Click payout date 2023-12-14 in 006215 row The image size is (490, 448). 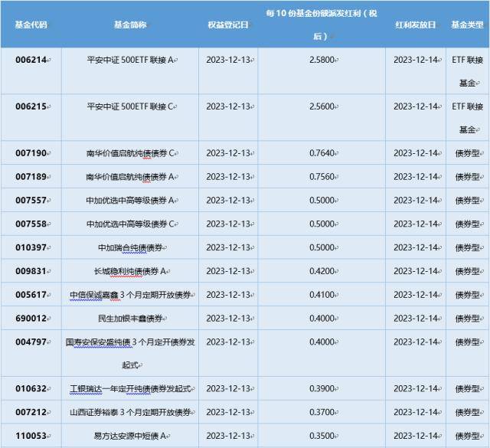pyautogui.click(x=416, y=106)
